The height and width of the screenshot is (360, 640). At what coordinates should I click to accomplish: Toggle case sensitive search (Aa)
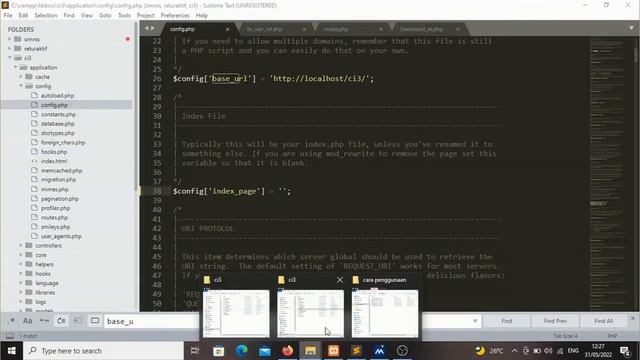pos(27,321)
